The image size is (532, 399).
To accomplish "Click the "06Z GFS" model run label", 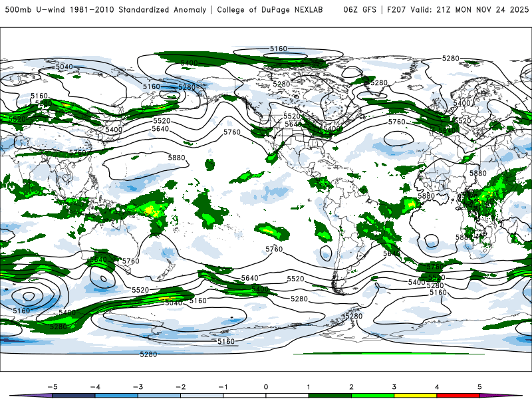I will 360,9.
